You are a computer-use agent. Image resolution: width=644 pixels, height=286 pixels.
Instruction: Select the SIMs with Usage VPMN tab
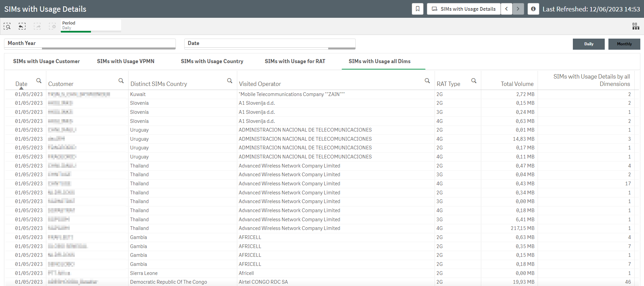[x=126, y=61]
